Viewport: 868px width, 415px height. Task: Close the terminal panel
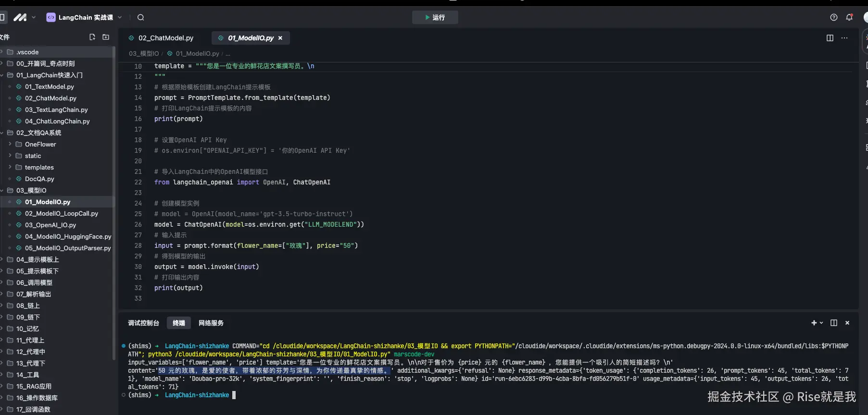(847, 323)
